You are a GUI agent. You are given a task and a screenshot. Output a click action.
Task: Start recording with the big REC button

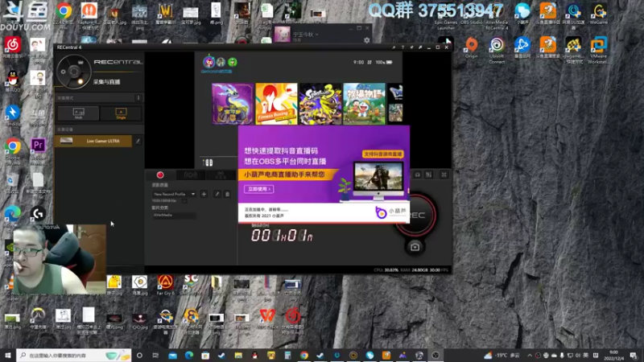[x=415, y=215]
